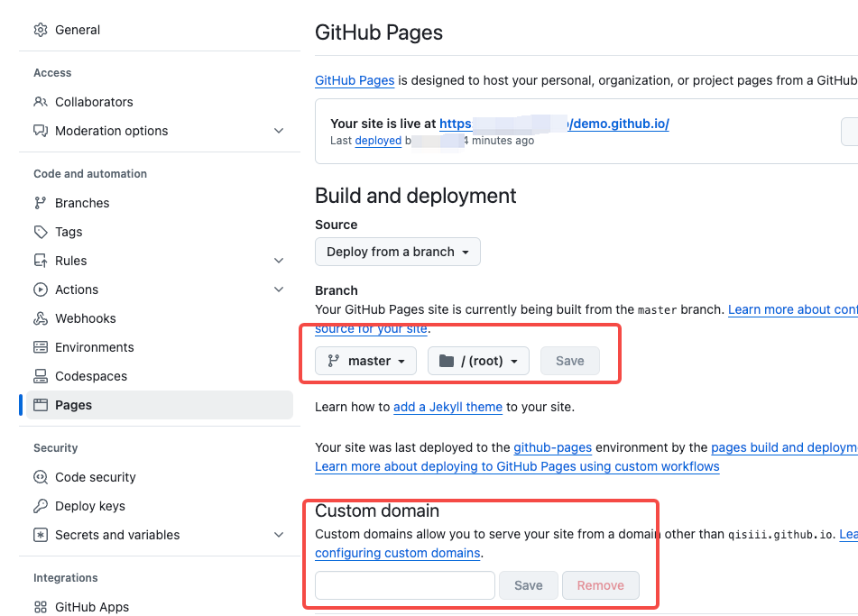Screen dimensions: 858x616
Task: Click the Pages browser icon
Action: [41, 405]
